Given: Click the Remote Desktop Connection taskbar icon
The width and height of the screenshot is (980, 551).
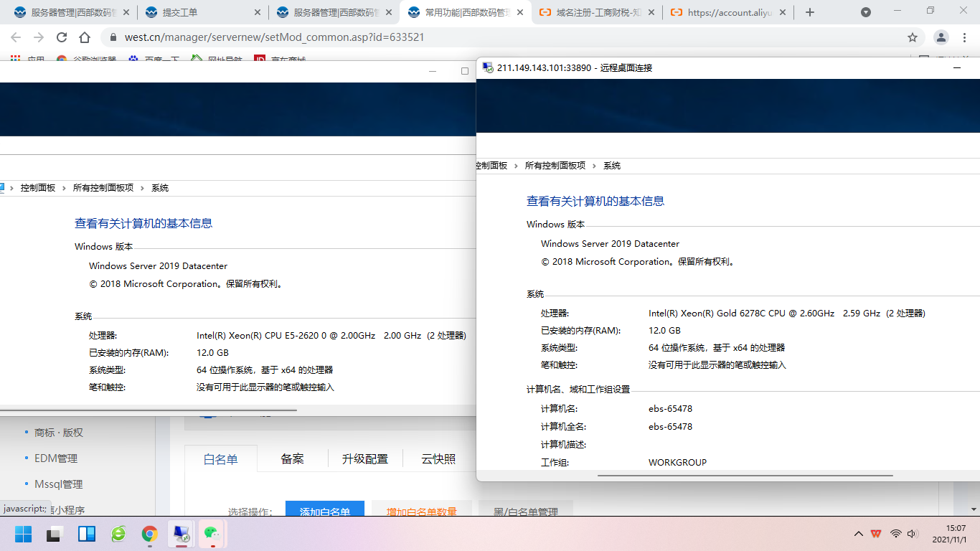Looking at the screenshot, I should (180, 534).
